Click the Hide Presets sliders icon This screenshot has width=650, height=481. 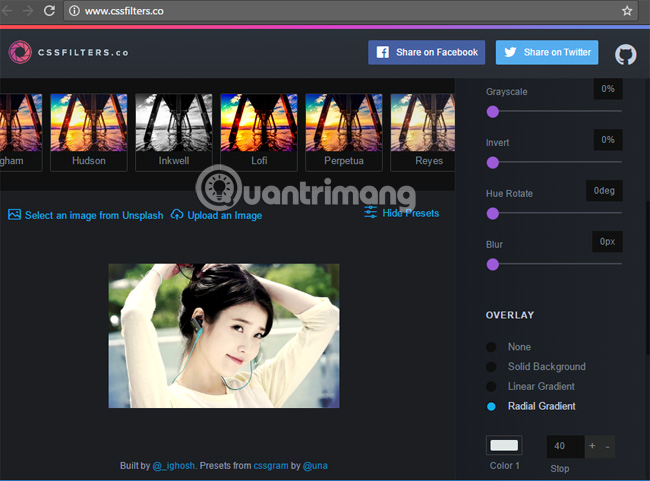[370, 212]
